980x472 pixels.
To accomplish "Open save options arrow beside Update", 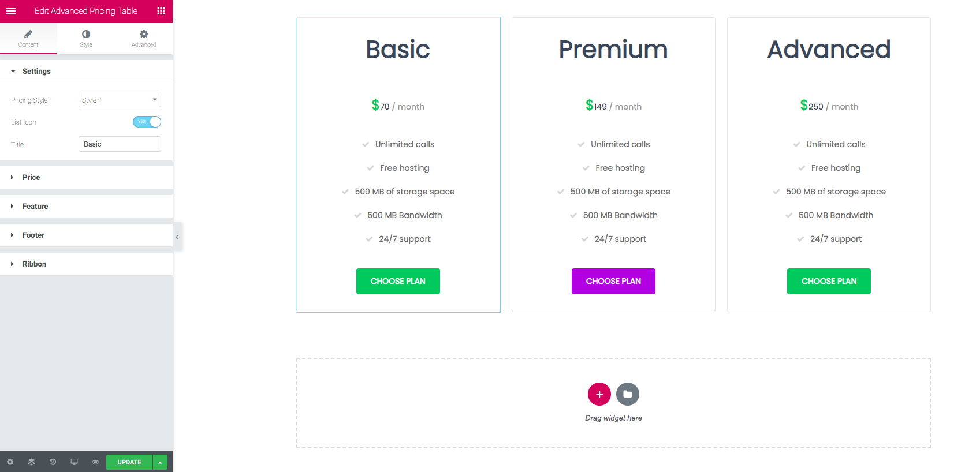I will (x=160, y=462).
